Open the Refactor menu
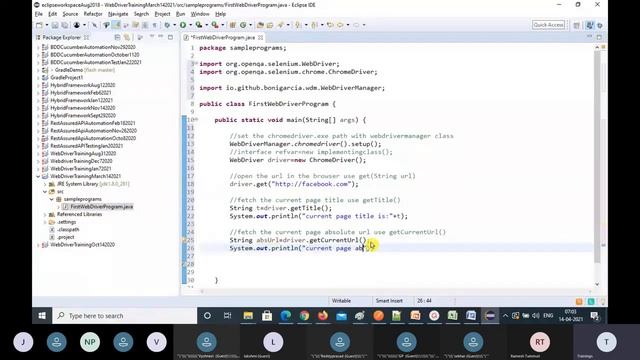The height and width of the screenshot is (360, 640). click(x=93, y=14)
